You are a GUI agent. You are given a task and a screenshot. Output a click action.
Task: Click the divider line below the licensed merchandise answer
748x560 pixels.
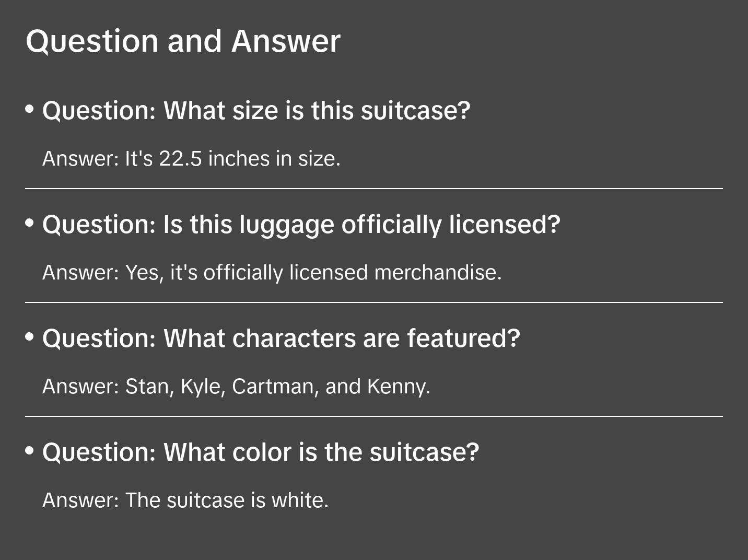(x=374, y=302)
